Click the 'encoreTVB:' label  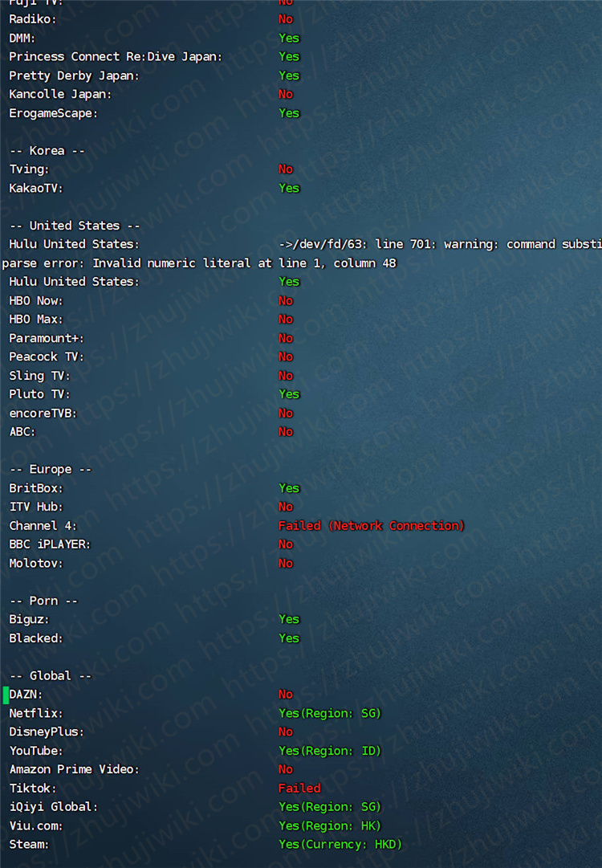click(x=43, y=414)
